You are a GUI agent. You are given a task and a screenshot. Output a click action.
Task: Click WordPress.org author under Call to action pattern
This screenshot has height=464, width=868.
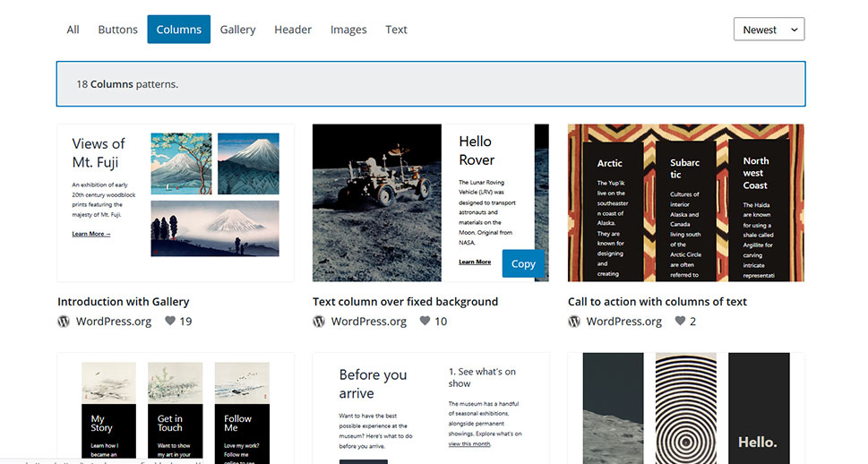pos(623,322)
